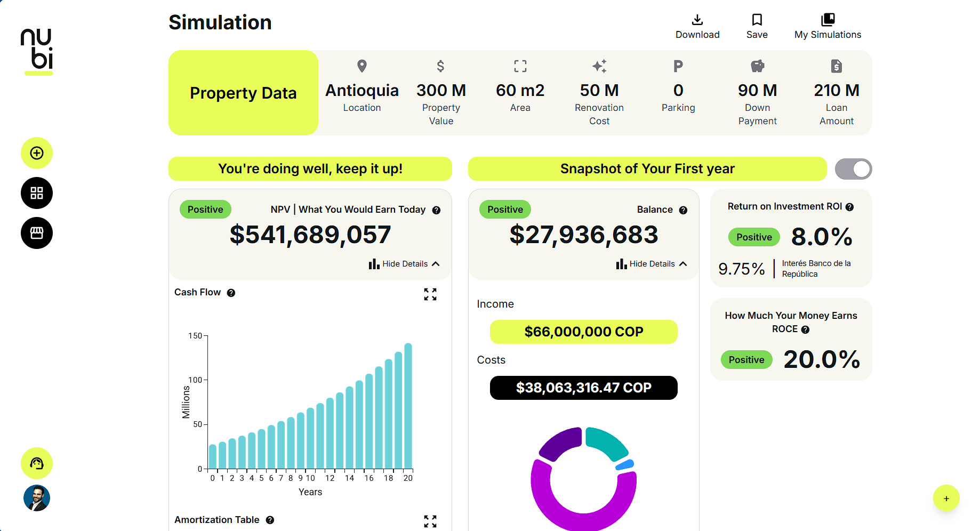
Task: Click the Save bookmark icon
Action: tap(757, 20)
